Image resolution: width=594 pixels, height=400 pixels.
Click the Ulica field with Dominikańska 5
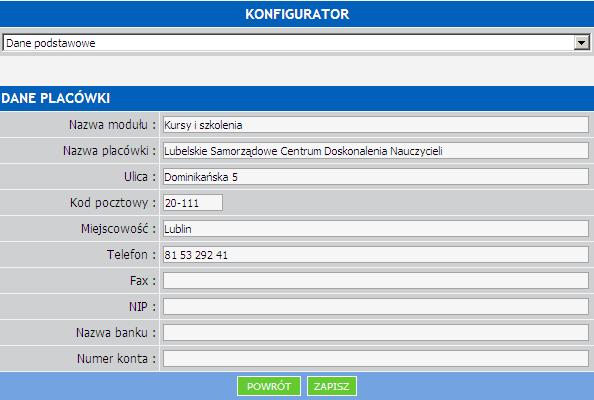[x=375, y=177]
